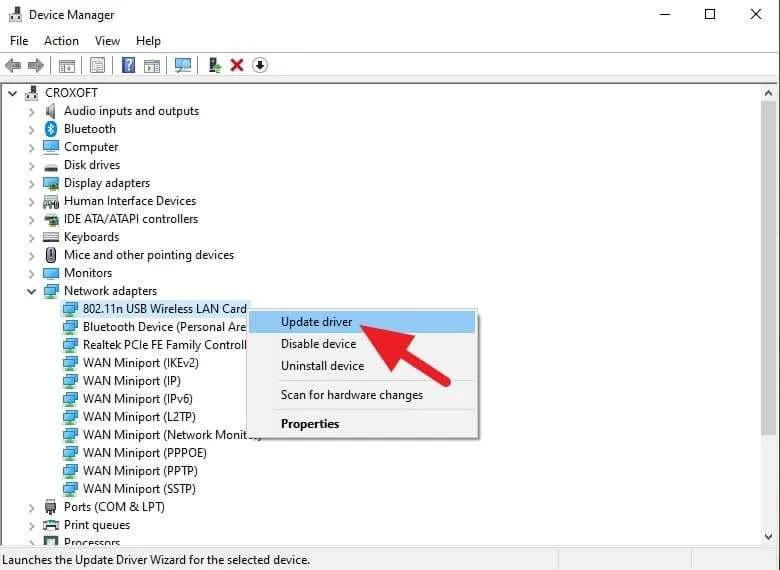The height and width of the screenshot is (570, 780).
Task: Select Scan for hardware changes menu entry
Action: (x=362, y=395)
